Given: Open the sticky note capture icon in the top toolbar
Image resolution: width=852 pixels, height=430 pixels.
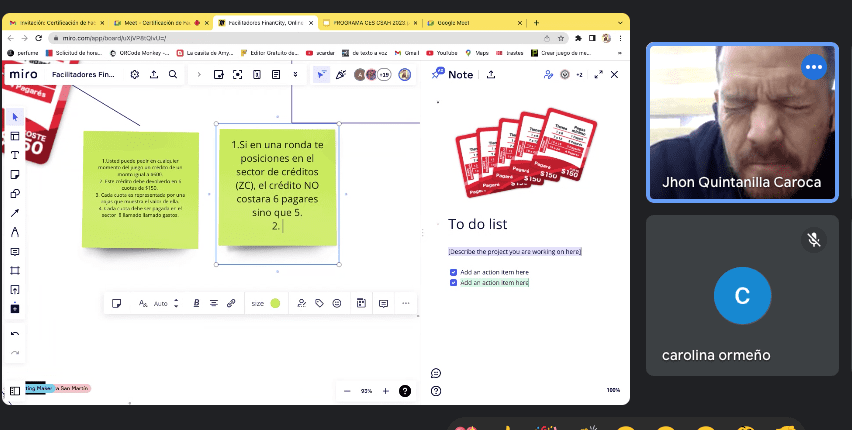Looking at the screenshot, I should [218, 74].
